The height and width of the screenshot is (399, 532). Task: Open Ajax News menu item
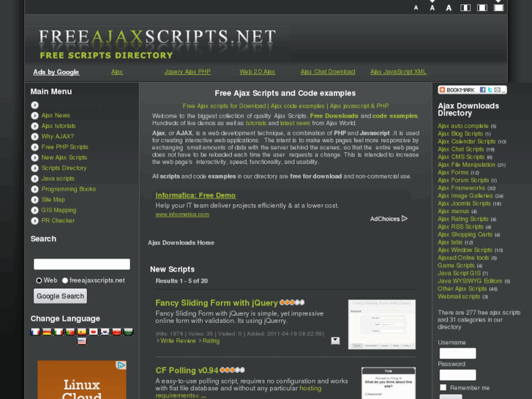pos(56,116)
